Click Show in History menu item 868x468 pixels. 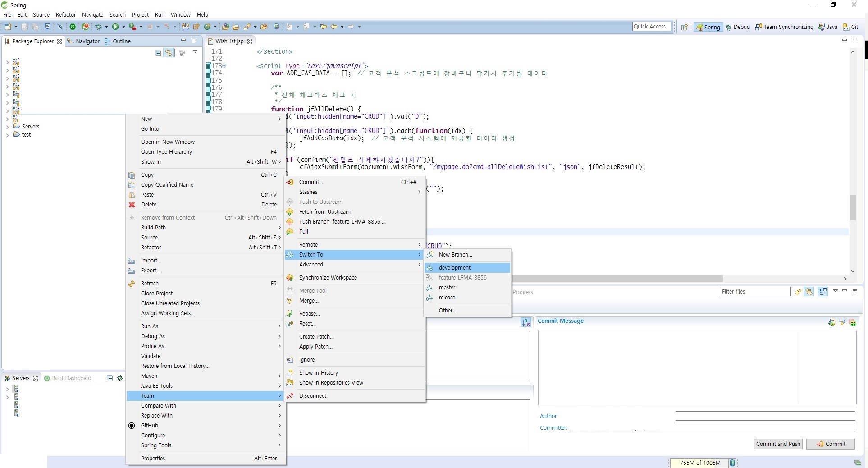tap(355, 373)
